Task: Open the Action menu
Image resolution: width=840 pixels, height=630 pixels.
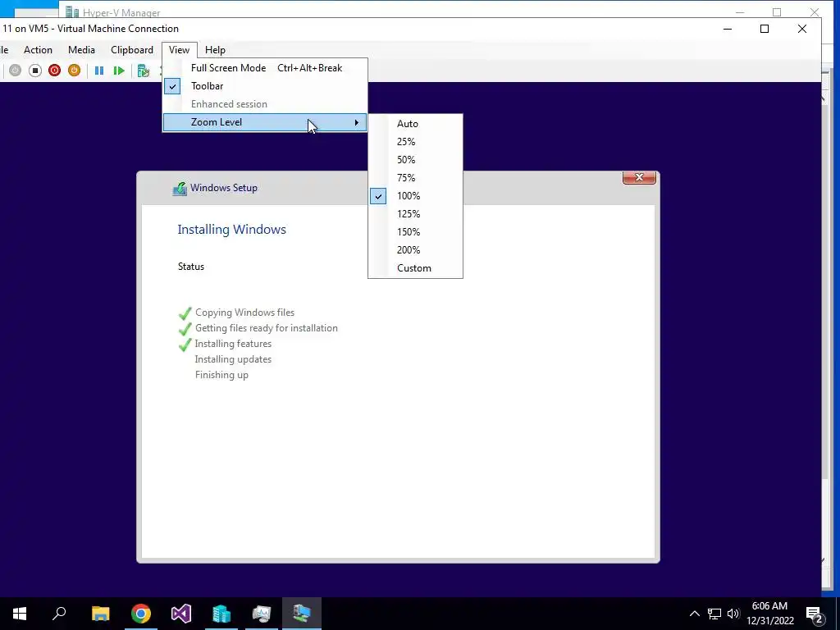Action: [x=38, y=50]
